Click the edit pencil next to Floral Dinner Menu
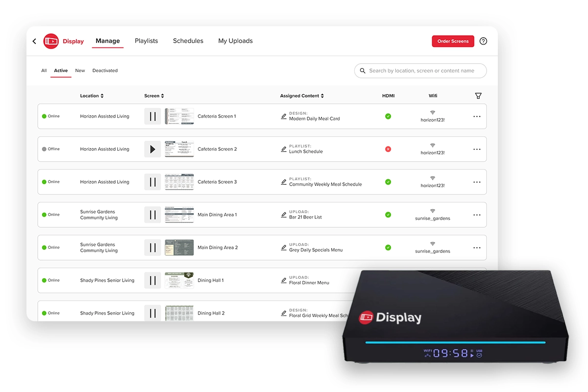The width and height of the screenshot is (588, 392). tap(284, 280)
